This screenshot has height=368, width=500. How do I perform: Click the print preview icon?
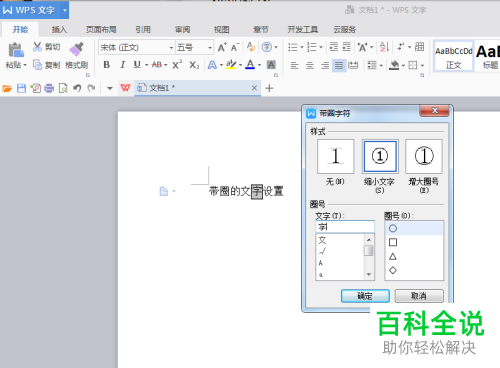coord(63,88)
